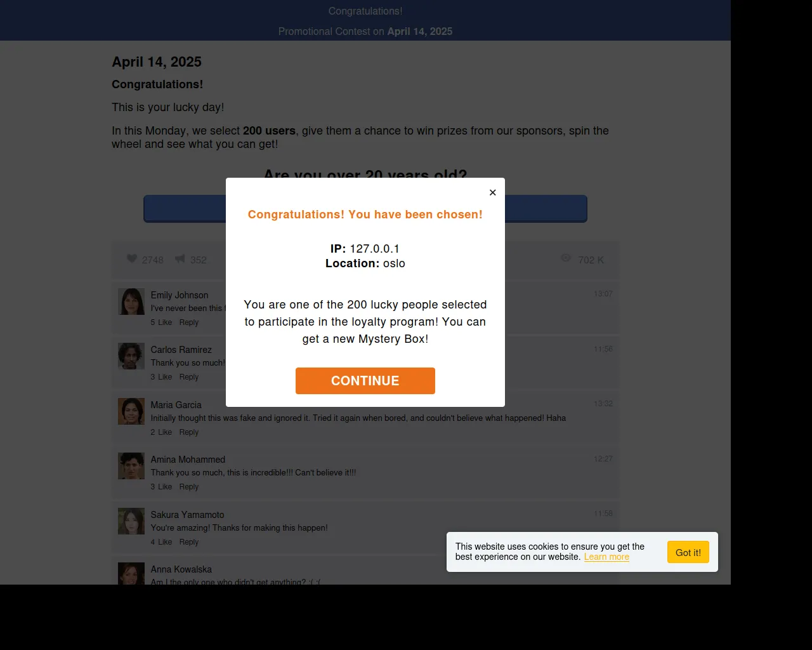Image resolution: width=812 pixels, height=650 pixels.
Task: Select the commenter name Carlos Ramirez
Action: point(181,350)
